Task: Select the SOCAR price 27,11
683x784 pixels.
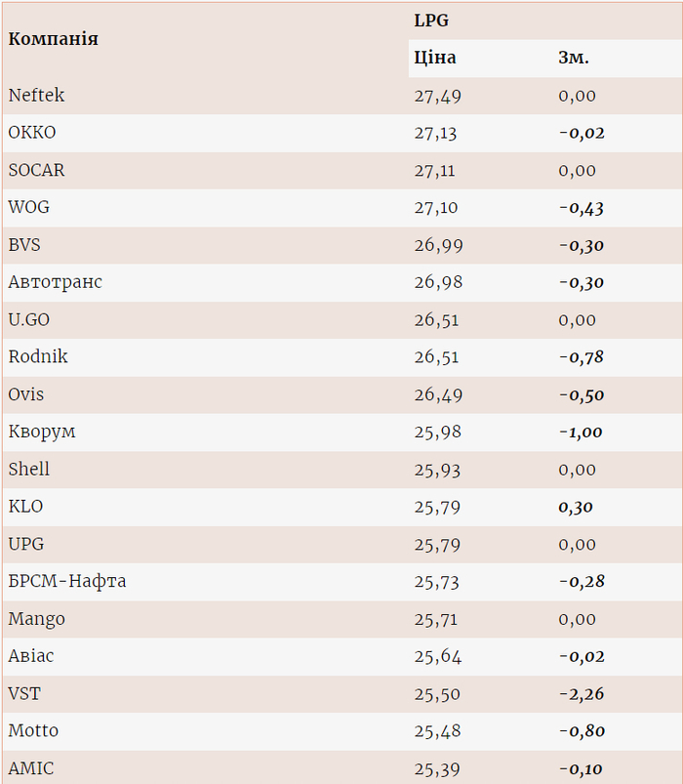Action: [435, 171]
